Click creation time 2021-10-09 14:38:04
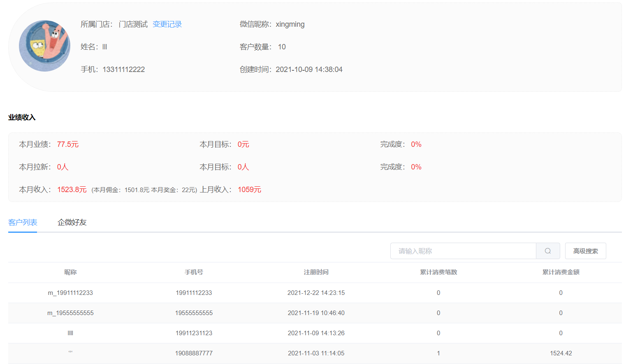Viewport: 626px width, 364px height. click(x=309, y=70)
